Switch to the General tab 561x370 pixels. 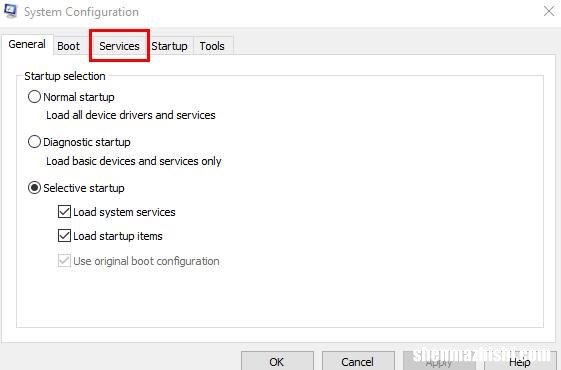click(x=27, y=44)
